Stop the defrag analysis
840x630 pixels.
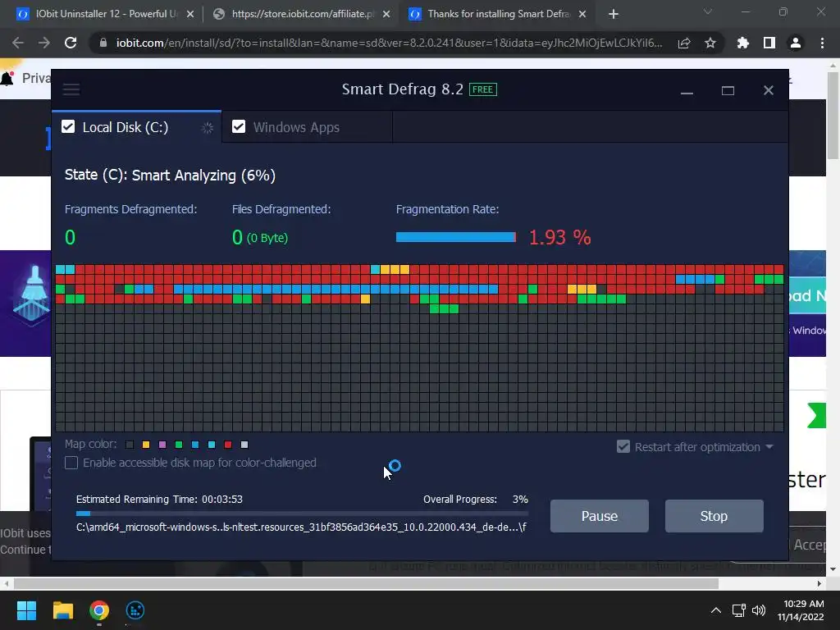pyautogui.click(x=714, y=517)
